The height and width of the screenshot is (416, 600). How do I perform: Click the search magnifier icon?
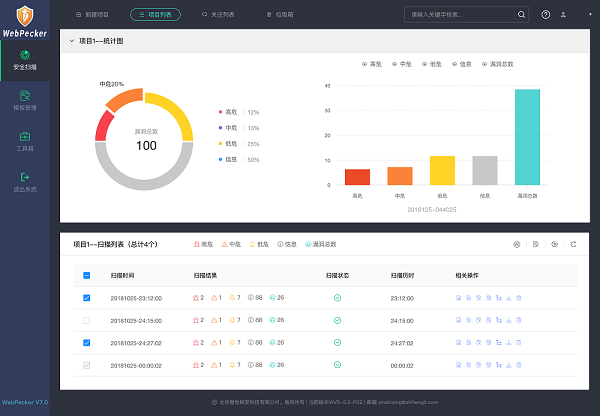[521, 15]
